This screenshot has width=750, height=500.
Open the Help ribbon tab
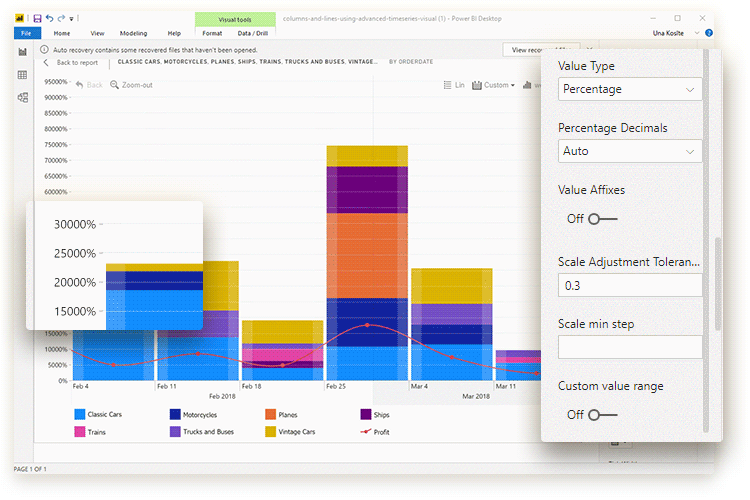pos(174,33)
